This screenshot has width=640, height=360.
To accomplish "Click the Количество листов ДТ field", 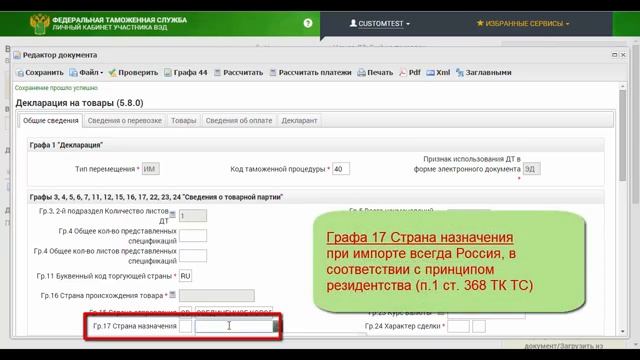I will 193,216.
